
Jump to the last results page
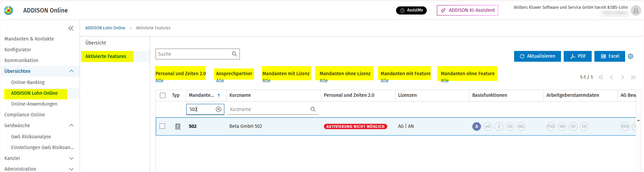point(633,77)
